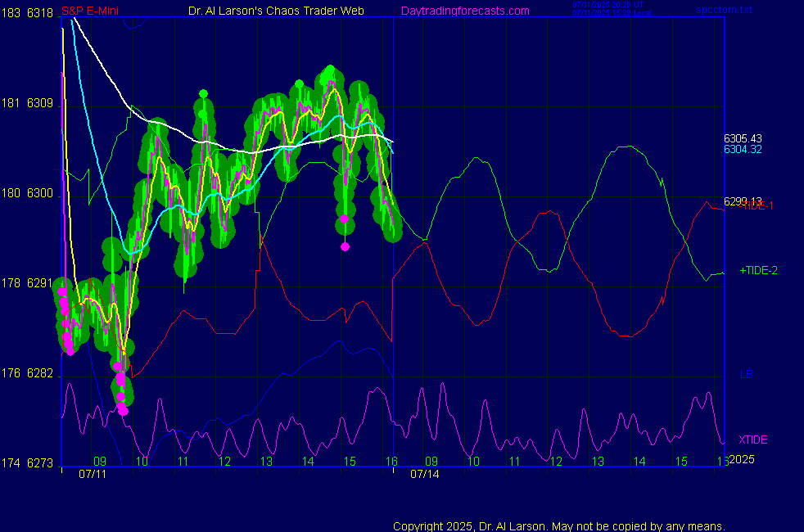Click the magenta 'XTIDE' legend label
804x532 pixels.
(x=752, y=440)
